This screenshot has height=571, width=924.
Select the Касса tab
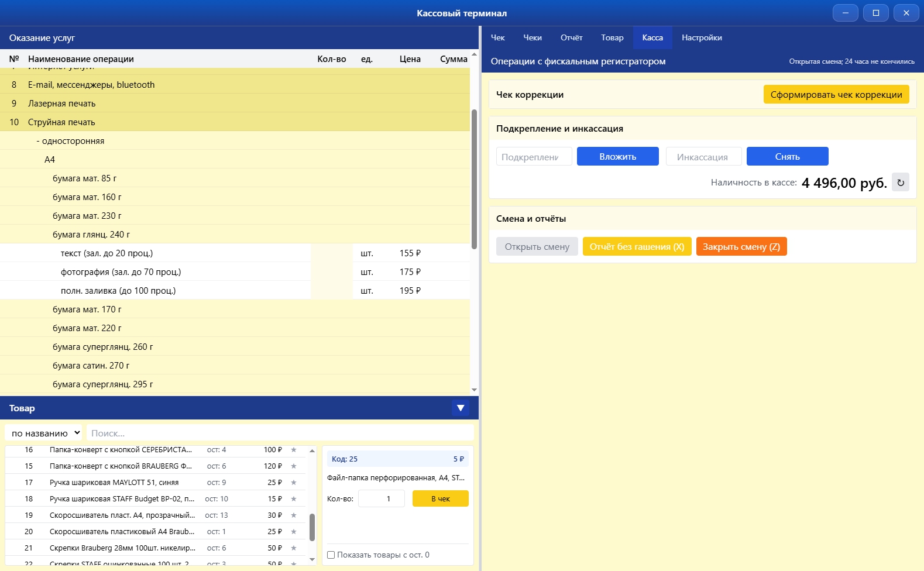[x=652, y=37]
